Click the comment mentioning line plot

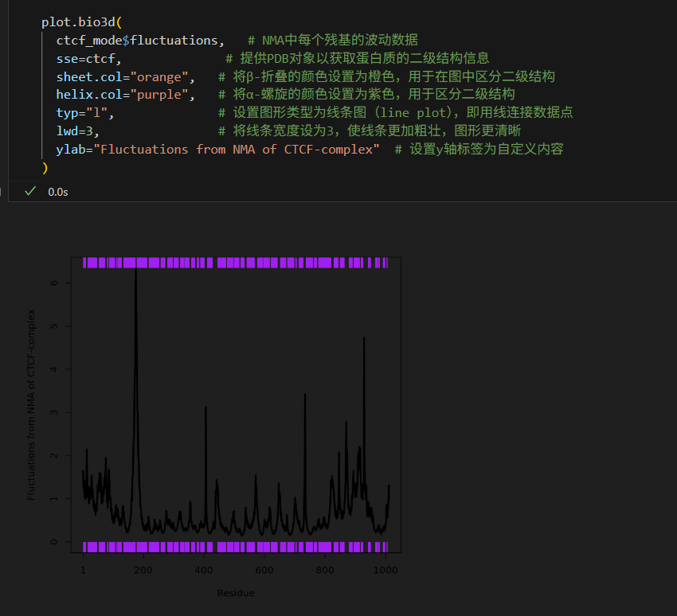click(396, 112)
